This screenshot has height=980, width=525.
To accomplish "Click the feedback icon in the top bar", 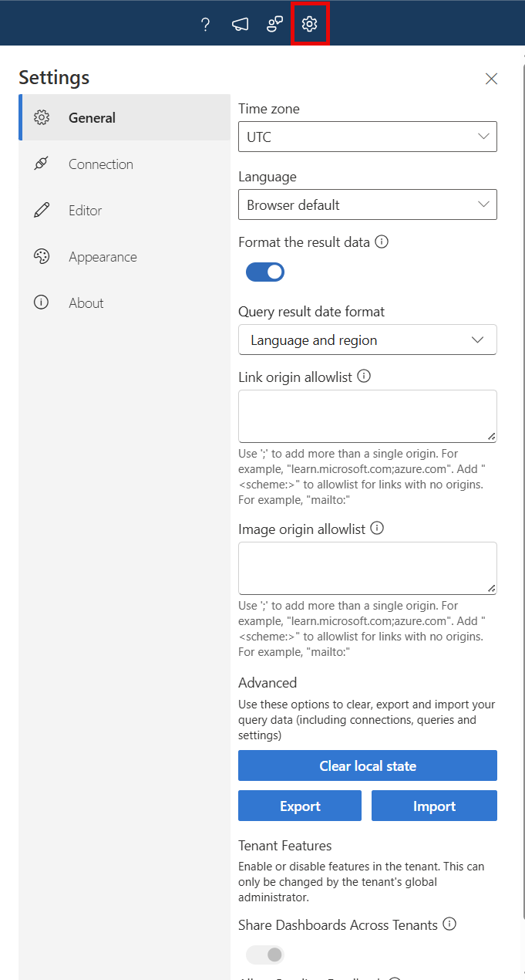I will 274,24.
